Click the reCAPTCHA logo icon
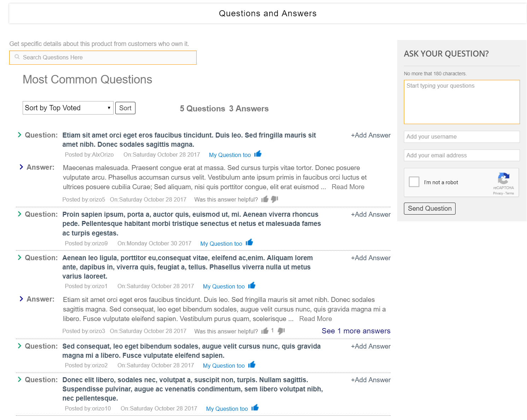 tap(503, 179)
